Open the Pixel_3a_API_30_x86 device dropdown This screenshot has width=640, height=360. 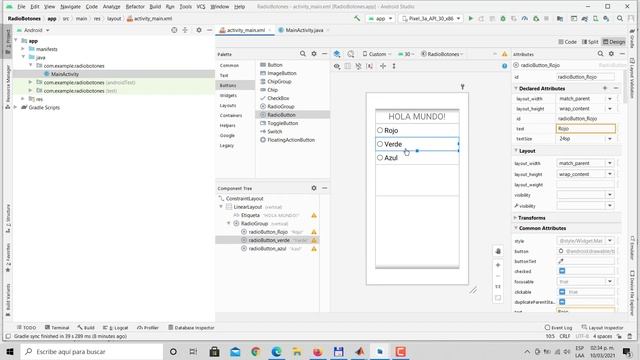coord(431,18)
